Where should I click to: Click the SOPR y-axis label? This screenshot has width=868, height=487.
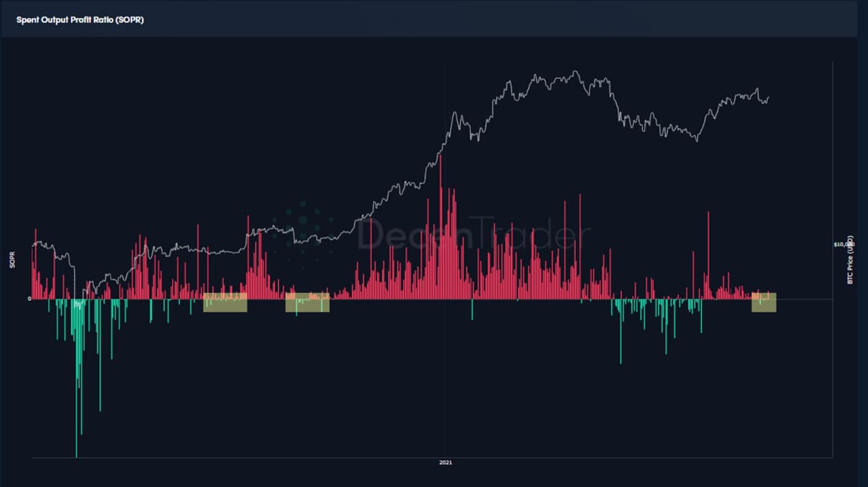pyautogui.click(x=12, y=262)
